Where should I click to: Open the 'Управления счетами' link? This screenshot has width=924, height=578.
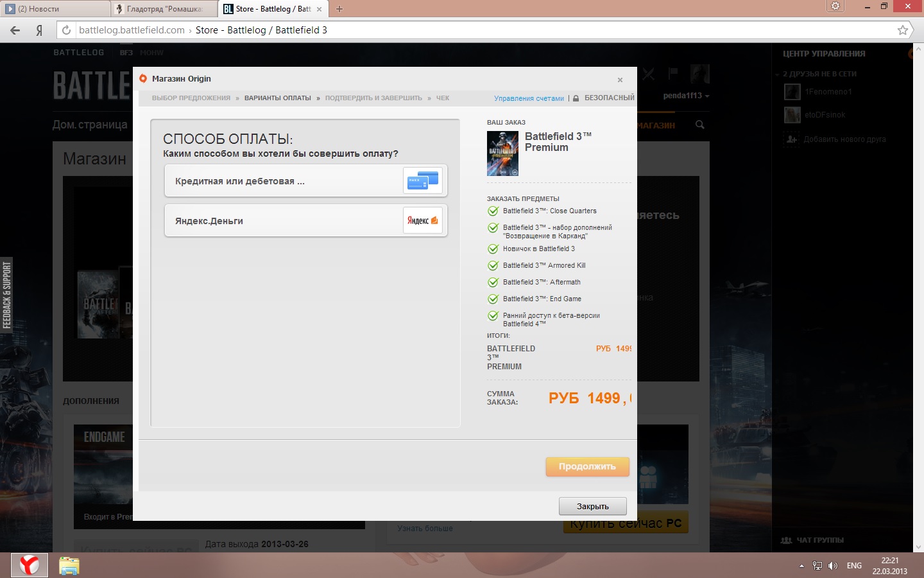pos(529,98)
